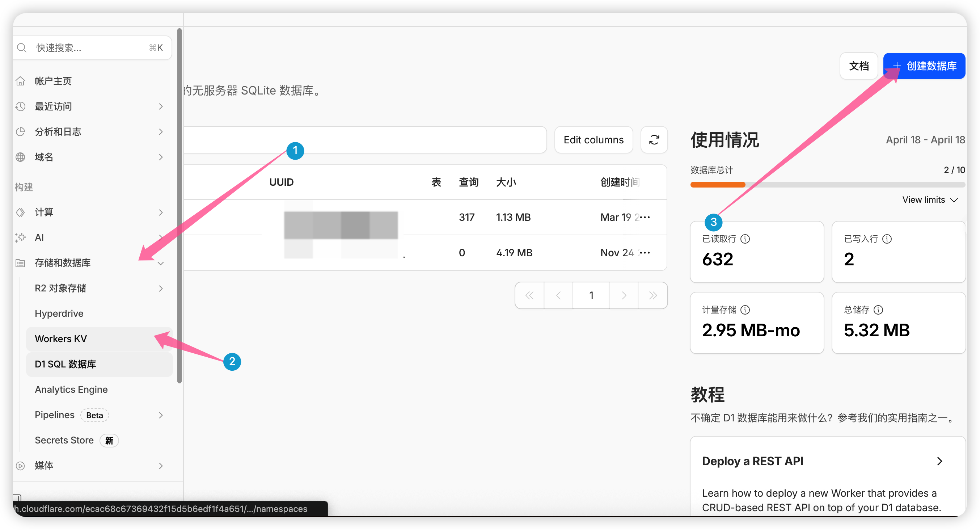Click the Edit columns button
The image size is (980, 530).
[x=593, y=140]
